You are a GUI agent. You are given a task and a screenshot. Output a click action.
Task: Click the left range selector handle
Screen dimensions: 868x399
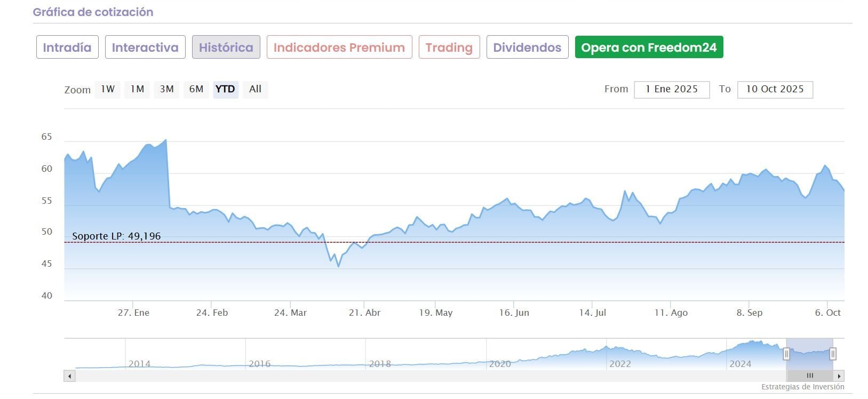tap(786, 354)
